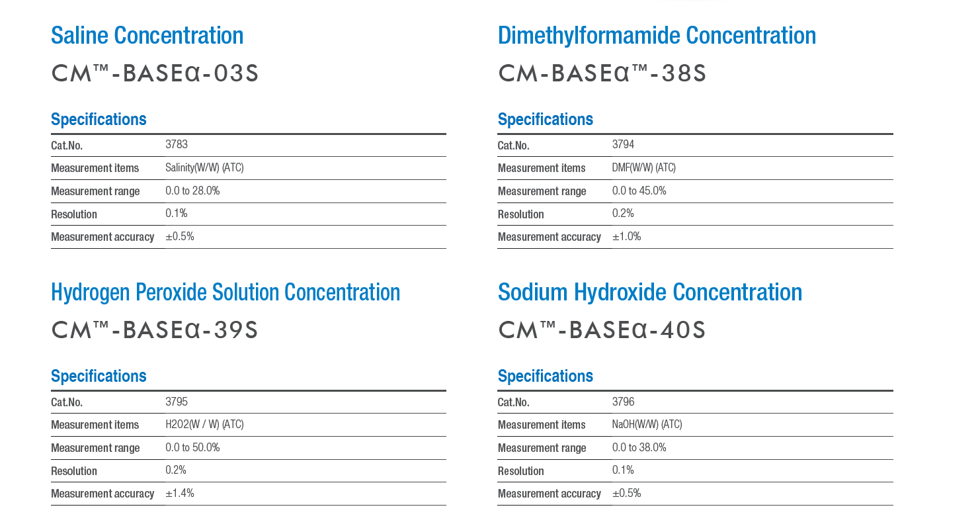
Task: Select the H2O2(W / W) (ATC) value
Action: 204,424
